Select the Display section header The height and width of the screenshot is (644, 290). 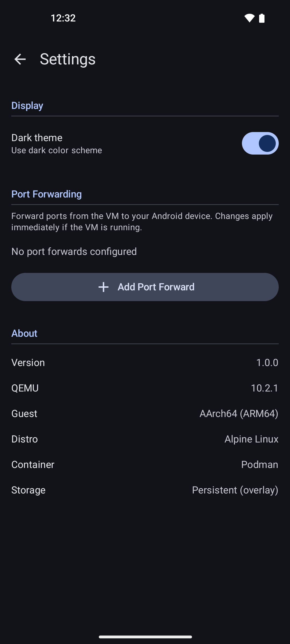click(x=27, y=105)
